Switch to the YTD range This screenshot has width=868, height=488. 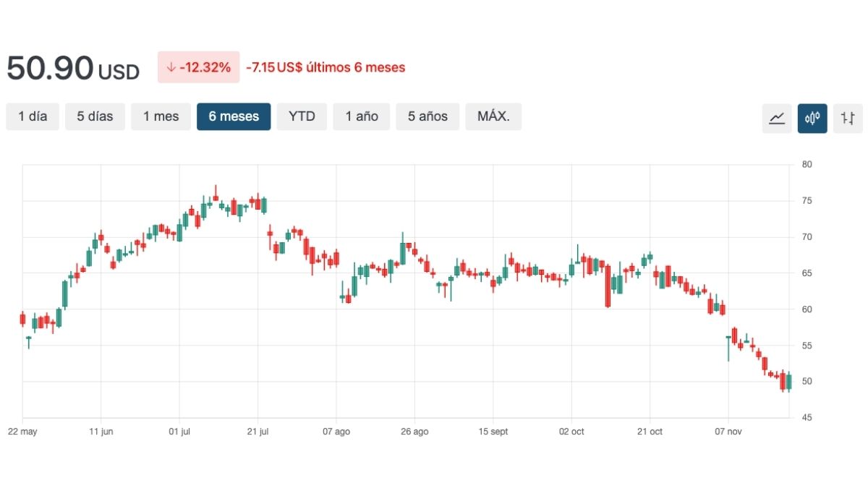click(x=302, y=116)
